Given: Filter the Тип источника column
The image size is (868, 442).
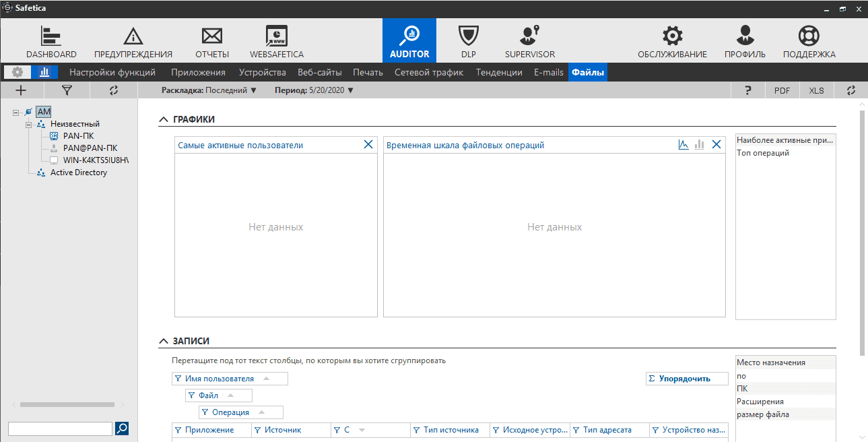Looking at the screenshot, I should [416, 430].
